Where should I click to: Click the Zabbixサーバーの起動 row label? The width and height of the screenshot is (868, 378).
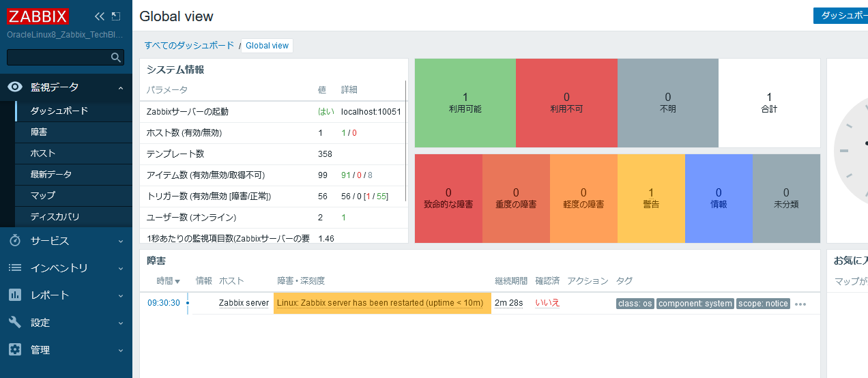point(188,112)
